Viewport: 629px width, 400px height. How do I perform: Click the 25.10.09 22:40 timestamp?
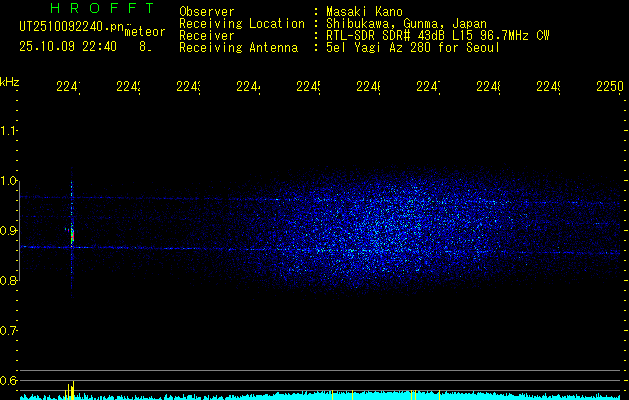coord(68,46)
